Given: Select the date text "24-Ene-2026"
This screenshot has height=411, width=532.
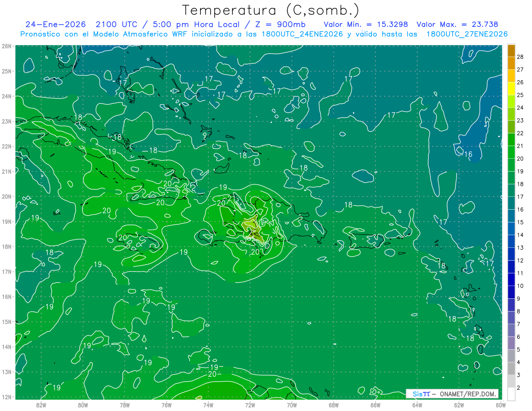Looking at the screenshot, I should tap(55, 24).
